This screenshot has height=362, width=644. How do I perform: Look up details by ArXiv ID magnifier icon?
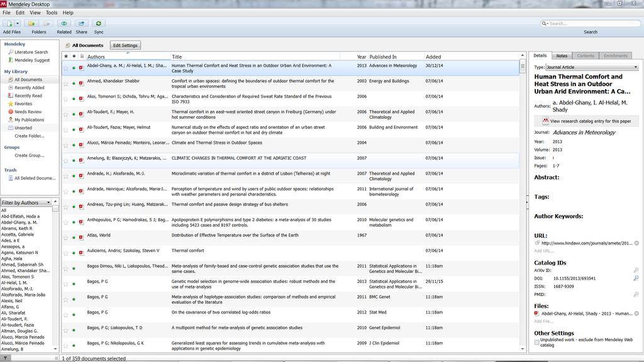[x=636, y=270]
